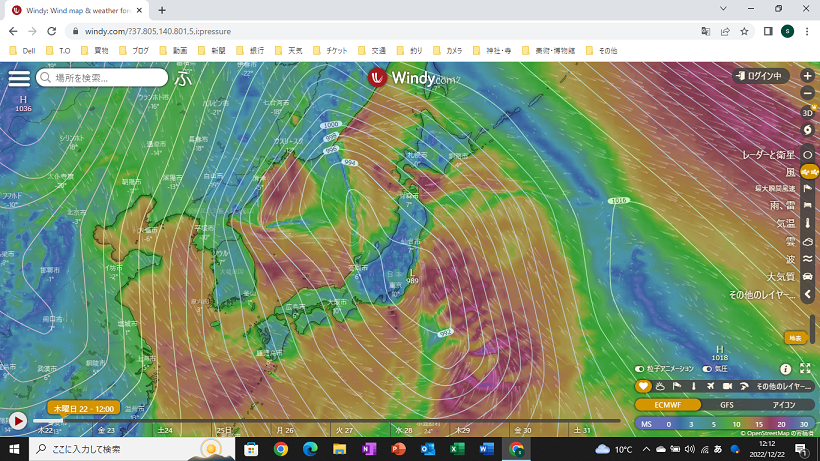The width and height of the screenshot is (820, 461).
Task: Select the Waves layer icon
Action: click(807, 259)
